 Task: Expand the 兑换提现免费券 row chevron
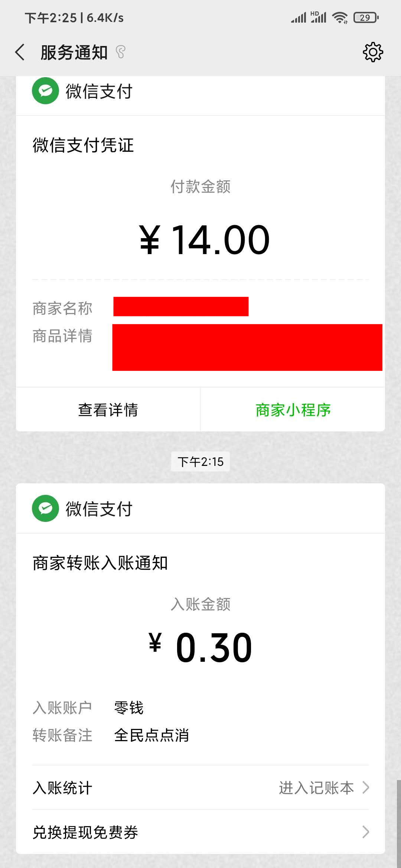point(366,832)
